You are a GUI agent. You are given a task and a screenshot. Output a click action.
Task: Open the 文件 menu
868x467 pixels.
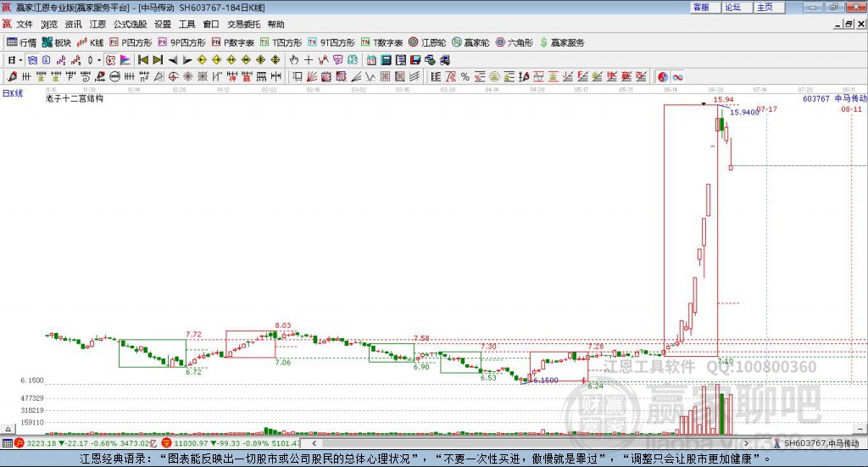[25, 25]
